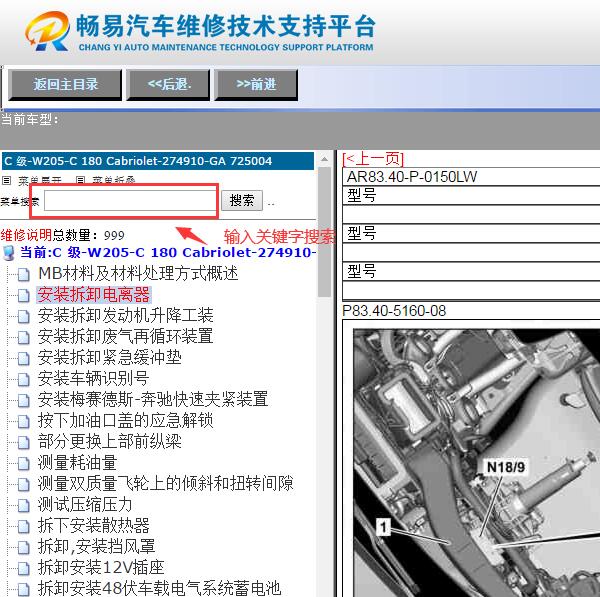This screenshot has width=600, height=597.
Task: Open 拆卸安装48伏车载电气系统蓄电池 entry
Action: [x=160, y=588]
